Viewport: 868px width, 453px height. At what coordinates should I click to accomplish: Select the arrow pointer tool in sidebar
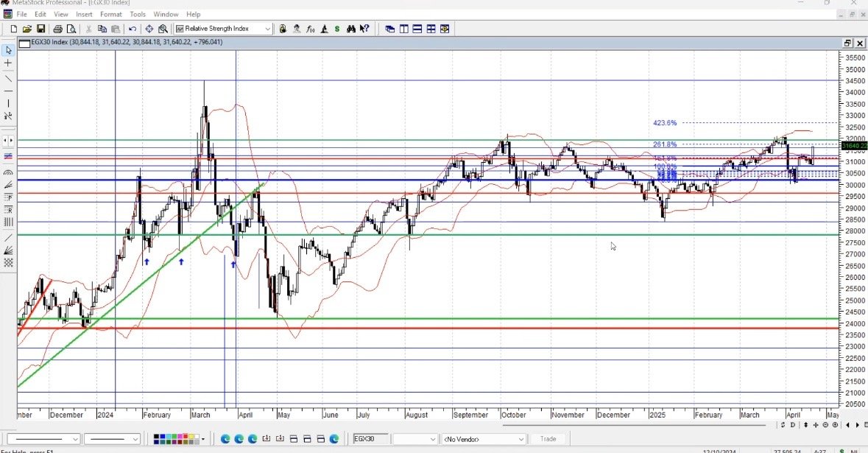(x=8, y=50)
